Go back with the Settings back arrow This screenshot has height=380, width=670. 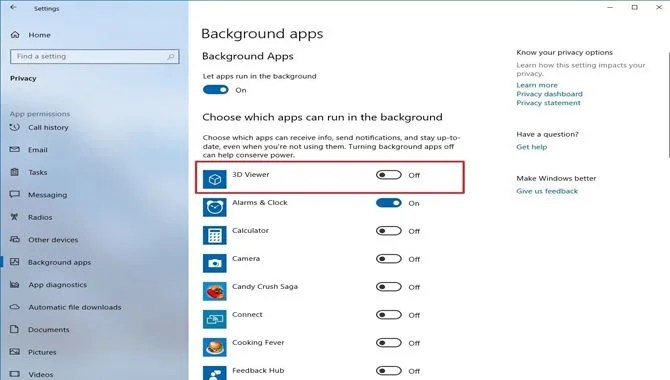coord(13,7)
